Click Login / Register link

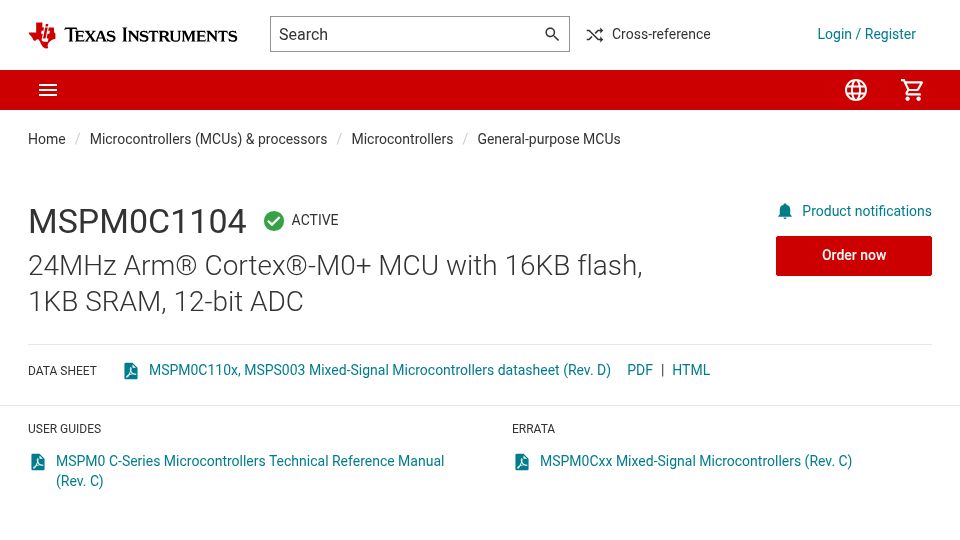(866, 34)
